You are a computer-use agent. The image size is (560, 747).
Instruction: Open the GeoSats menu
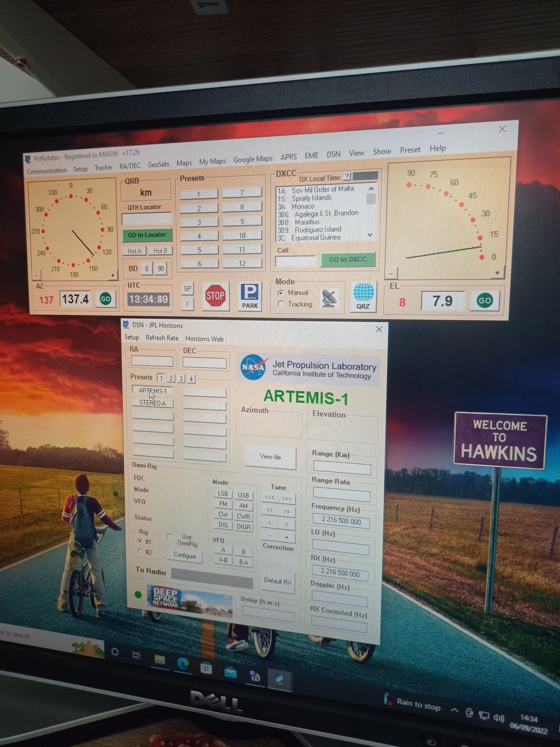pos(159,164)
